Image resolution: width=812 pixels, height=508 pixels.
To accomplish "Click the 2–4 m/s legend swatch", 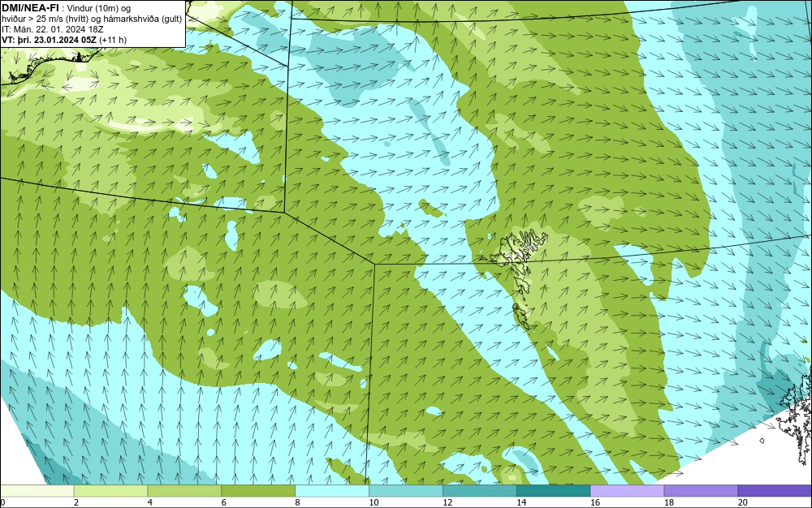I will tap(110, 490).
